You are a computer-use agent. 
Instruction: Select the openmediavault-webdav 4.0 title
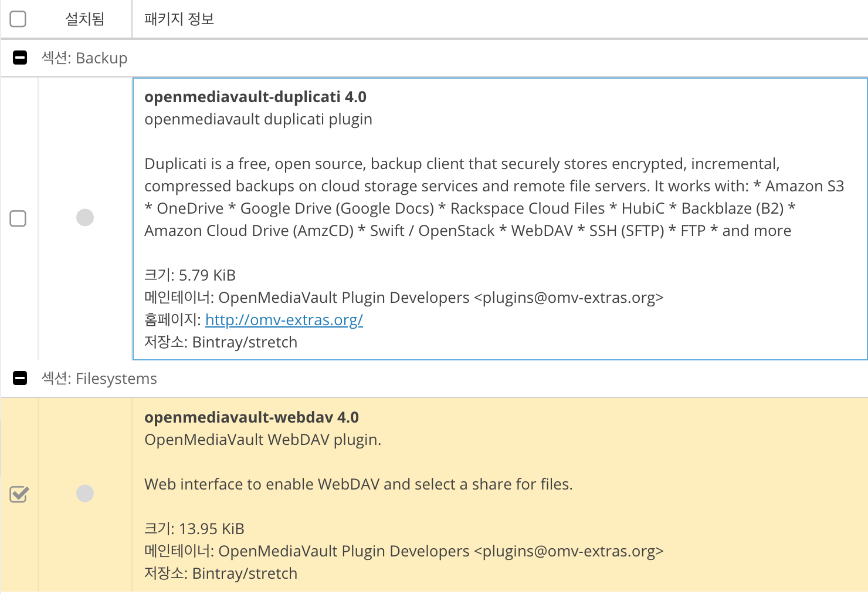click(252, 417)
